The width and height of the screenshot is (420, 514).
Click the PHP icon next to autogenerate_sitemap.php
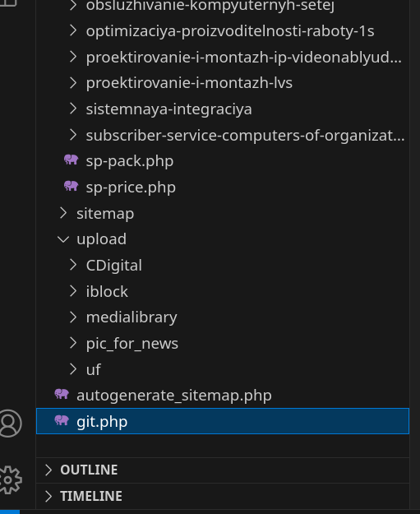pos(62,395)
